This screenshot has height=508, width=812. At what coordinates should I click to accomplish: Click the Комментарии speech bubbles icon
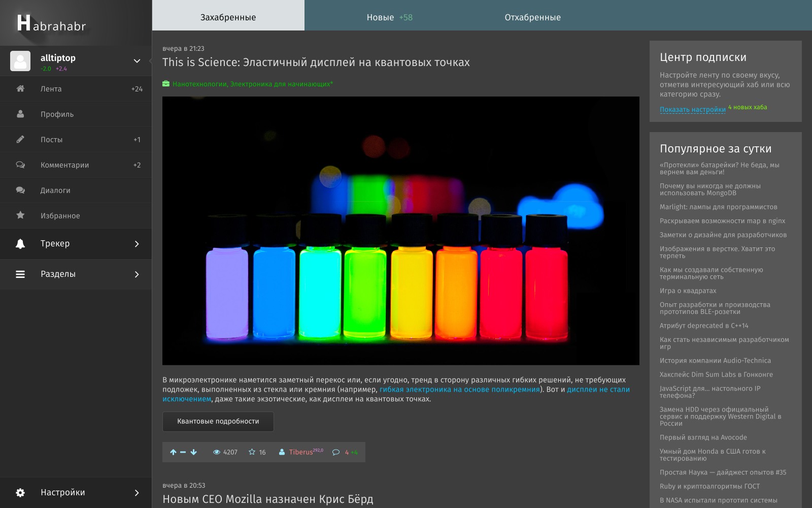point(20,165)
